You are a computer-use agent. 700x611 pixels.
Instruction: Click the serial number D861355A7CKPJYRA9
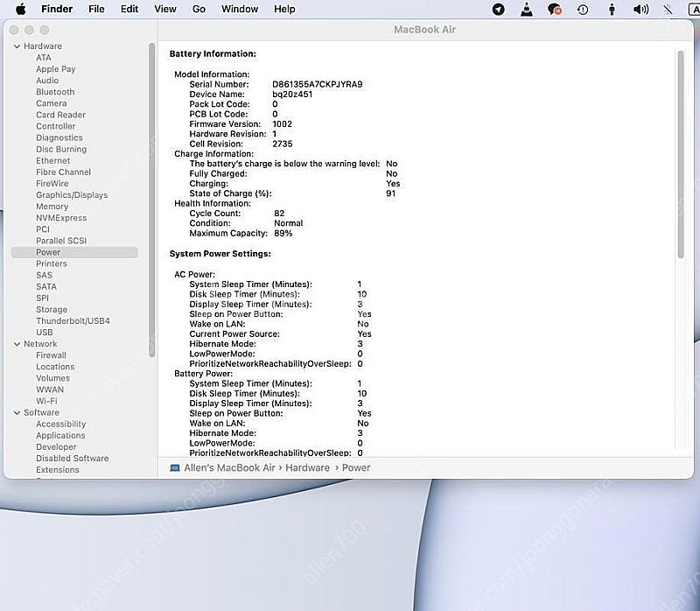(318, 84)
